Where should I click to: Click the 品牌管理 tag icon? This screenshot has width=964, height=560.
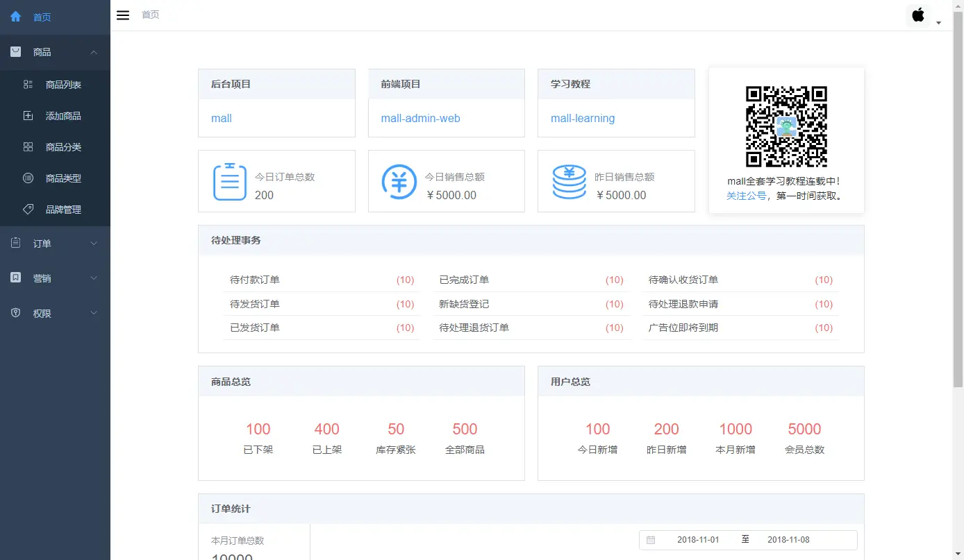28,209
